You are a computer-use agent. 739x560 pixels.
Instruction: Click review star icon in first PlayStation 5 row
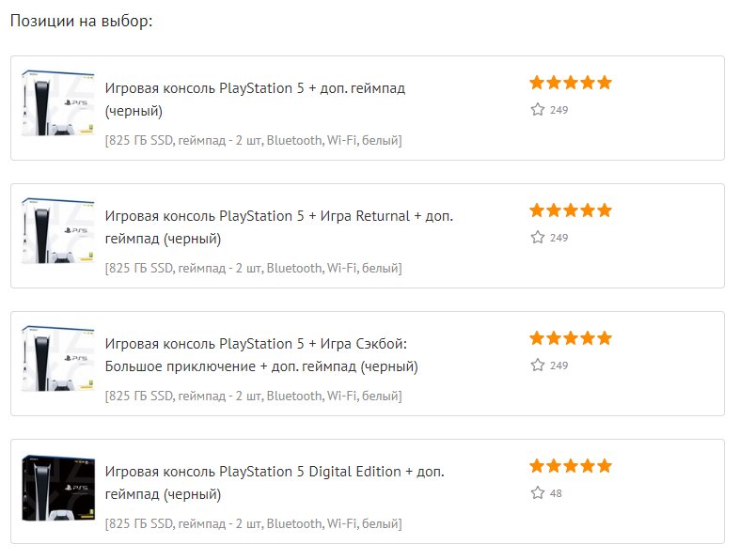(x=538, y=110)
